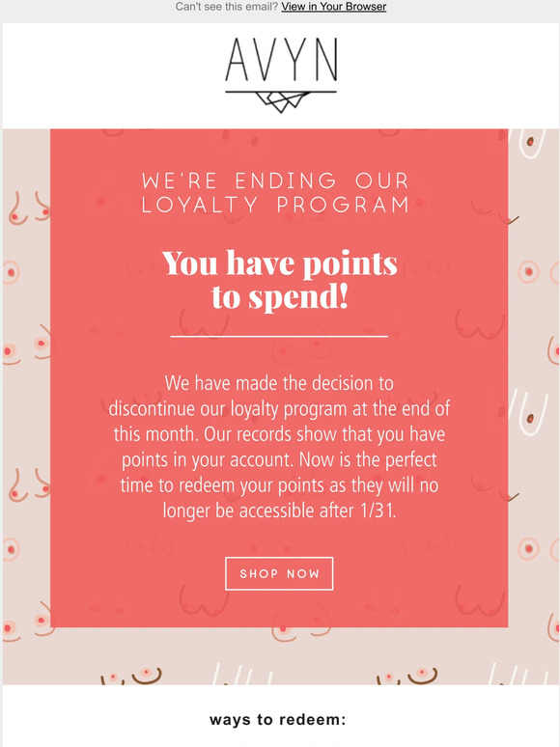Click the AVYN wordmark logo
The height and width of the screenshot is (747, 560).
coord(281,60)
